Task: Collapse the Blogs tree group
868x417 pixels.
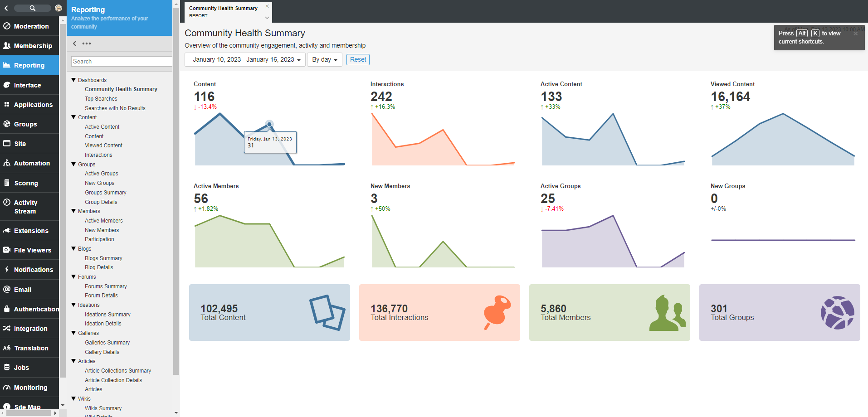Action: (73, 248)
